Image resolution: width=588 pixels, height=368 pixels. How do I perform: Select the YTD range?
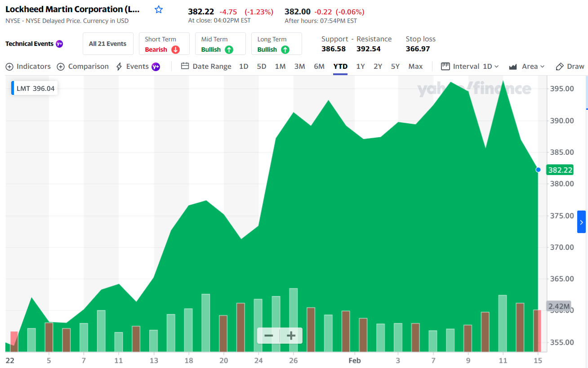[340, 67]
